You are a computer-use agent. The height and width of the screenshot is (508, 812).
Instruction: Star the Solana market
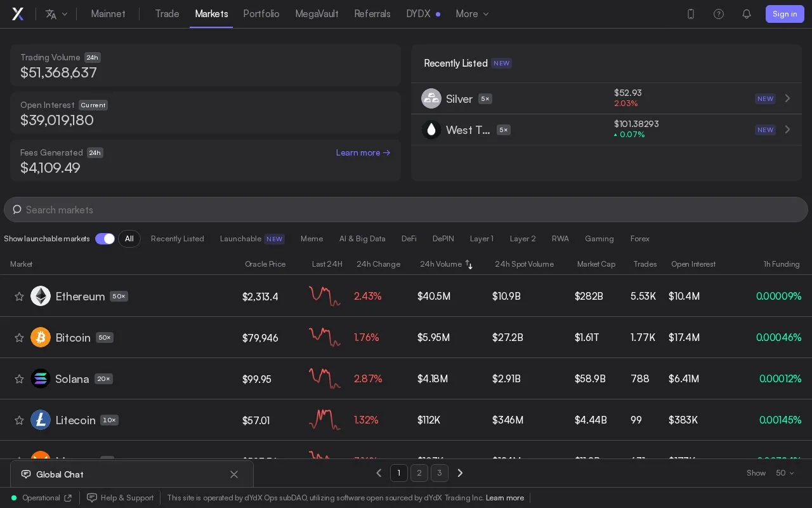(19, 379)
